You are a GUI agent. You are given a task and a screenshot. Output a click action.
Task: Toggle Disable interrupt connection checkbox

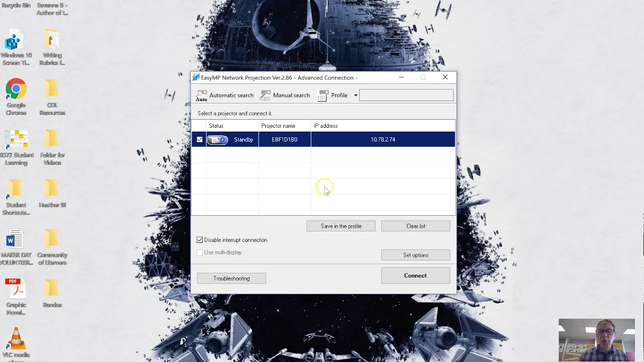point(200,240)
